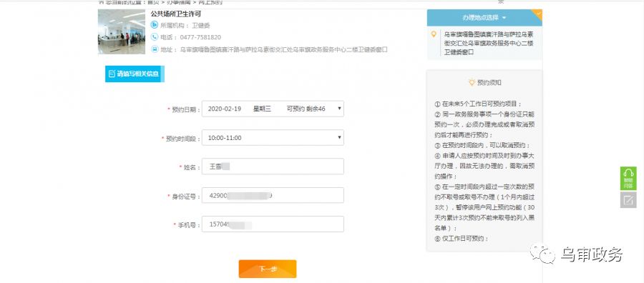Click the organization icon beside 所属机构
The width and height of the screenshot is (644, 283).
pyautogui.click(x=155, y=25)
